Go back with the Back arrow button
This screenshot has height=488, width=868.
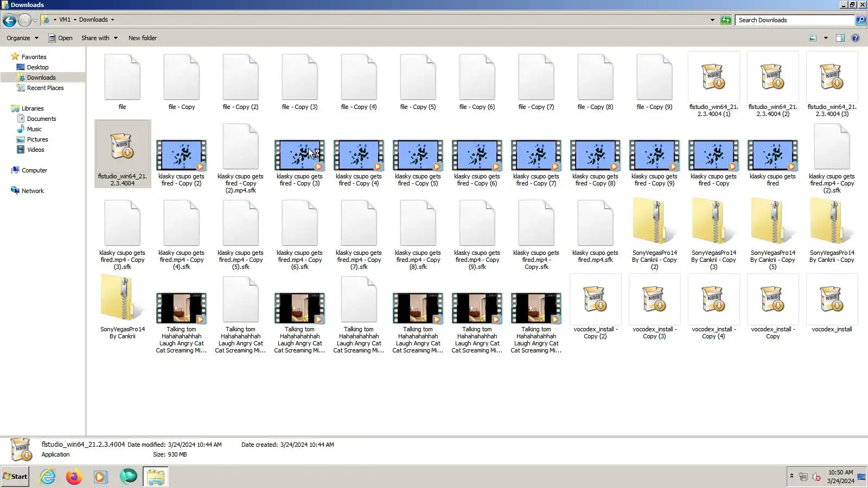(9, 20)
